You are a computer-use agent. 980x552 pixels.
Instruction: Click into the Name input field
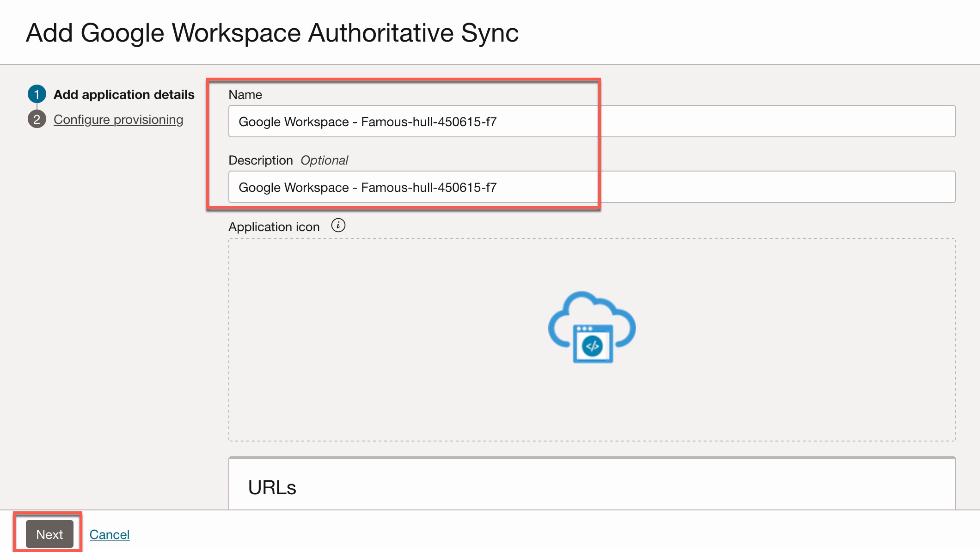click(592, 121)
